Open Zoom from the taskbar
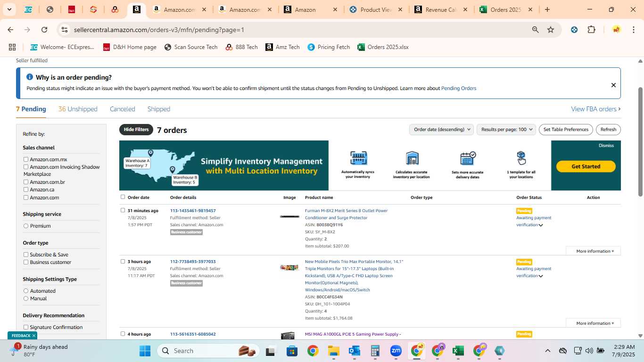This screenshot has height=362, width=644. click(x=396, y=351)
